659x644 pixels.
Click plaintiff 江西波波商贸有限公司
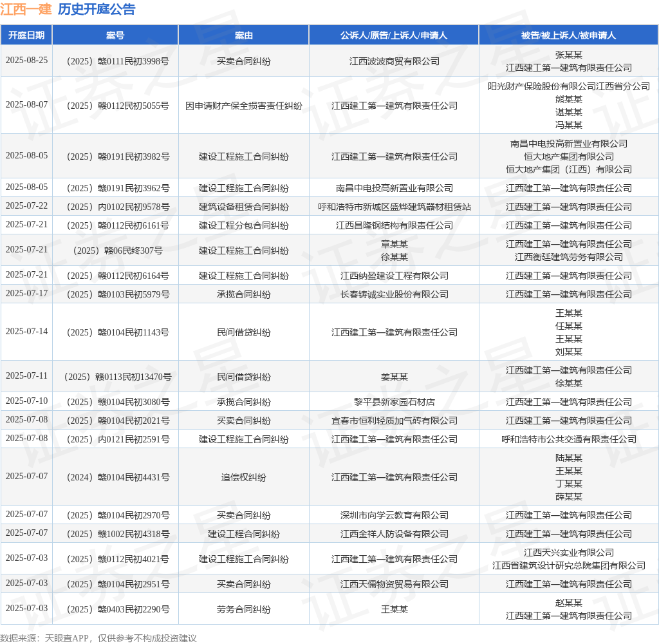click(394, 61)
